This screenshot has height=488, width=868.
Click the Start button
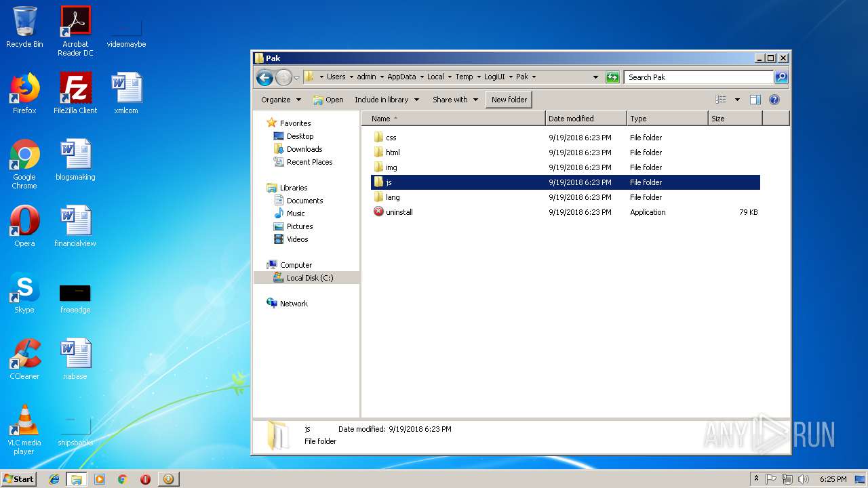coord(19,479)
